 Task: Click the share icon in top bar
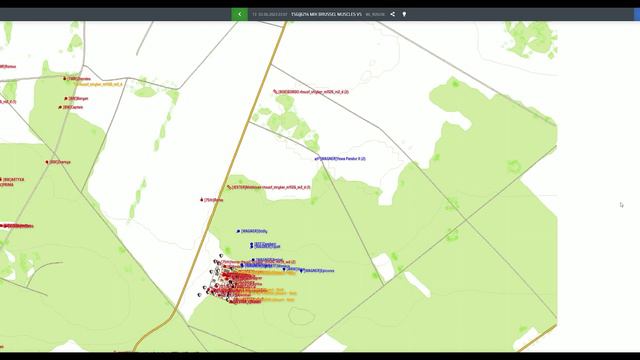pos(392,14)
